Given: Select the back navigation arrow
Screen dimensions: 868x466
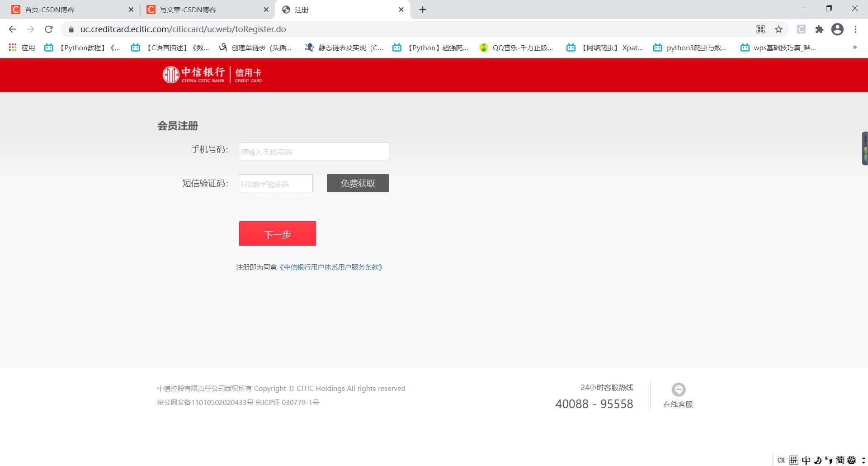Looking at the screenshot, I should 12,29.
